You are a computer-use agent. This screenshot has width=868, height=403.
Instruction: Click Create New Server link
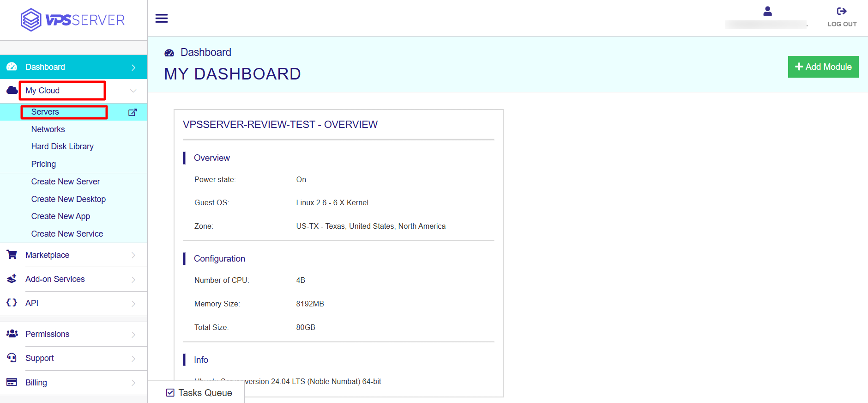pyautogui.click(x=66, y=182)
